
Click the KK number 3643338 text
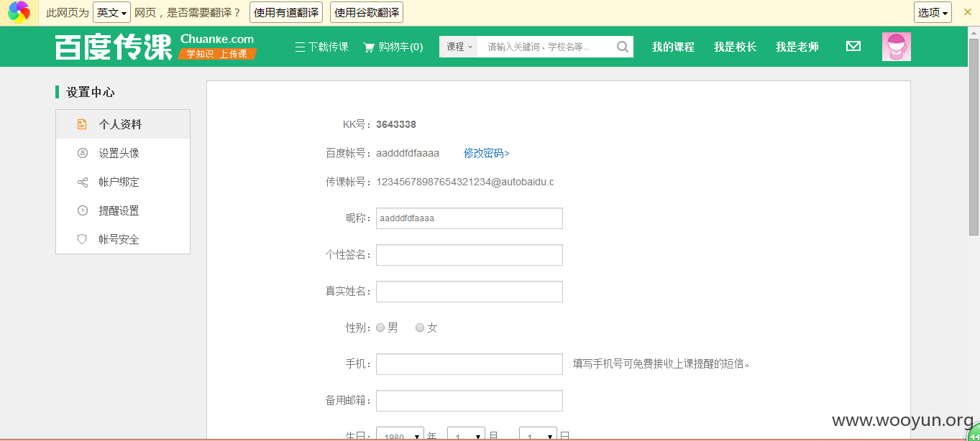396,124
